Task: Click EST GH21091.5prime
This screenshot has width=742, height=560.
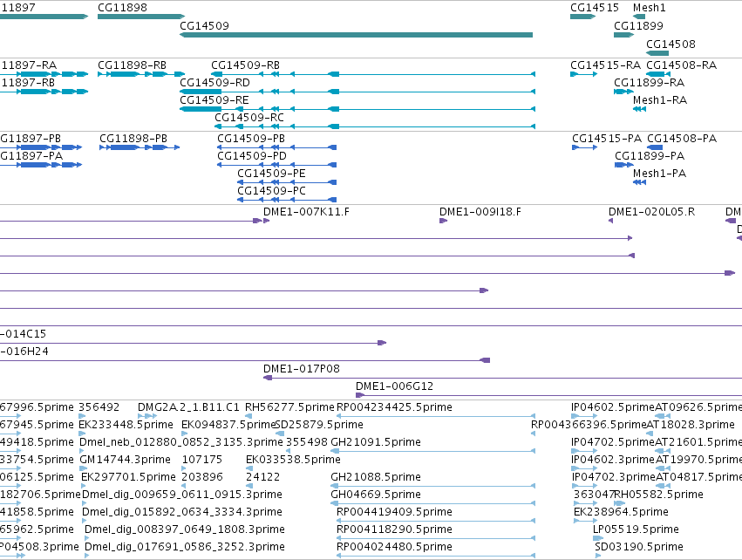Action: point(433,451)
